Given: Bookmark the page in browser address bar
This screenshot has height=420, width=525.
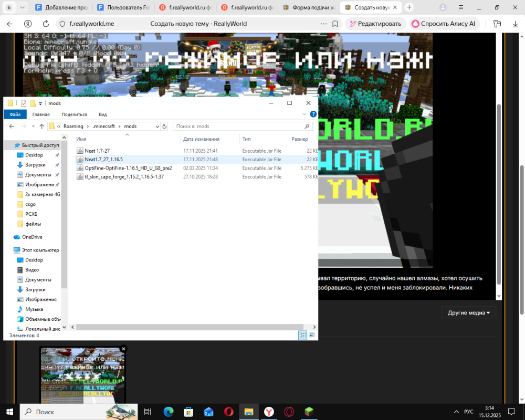Looking at the screenshot, I should coord(335,24).
